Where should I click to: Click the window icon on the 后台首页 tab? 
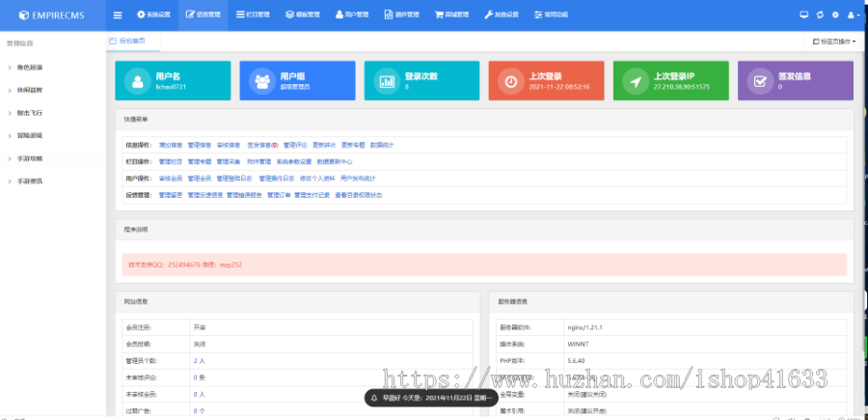coord(113,41)
